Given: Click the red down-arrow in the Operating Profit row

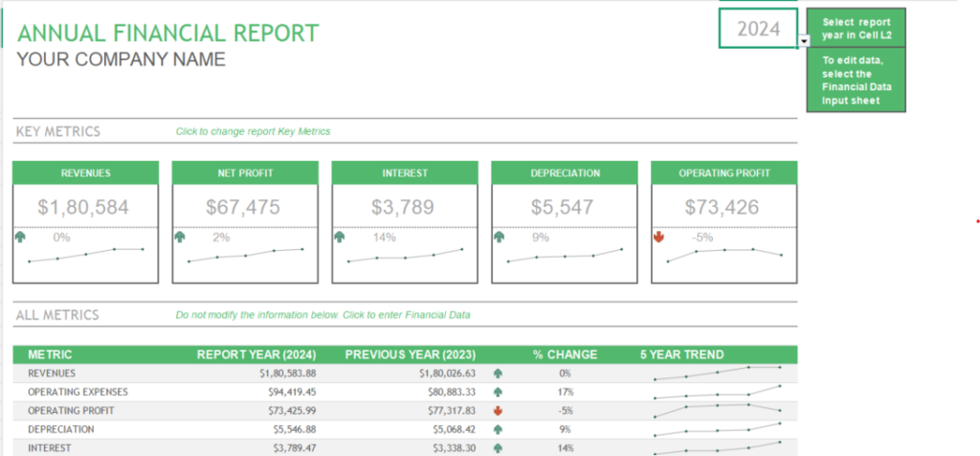Looking at the screenshot, I should click(498, 411).
